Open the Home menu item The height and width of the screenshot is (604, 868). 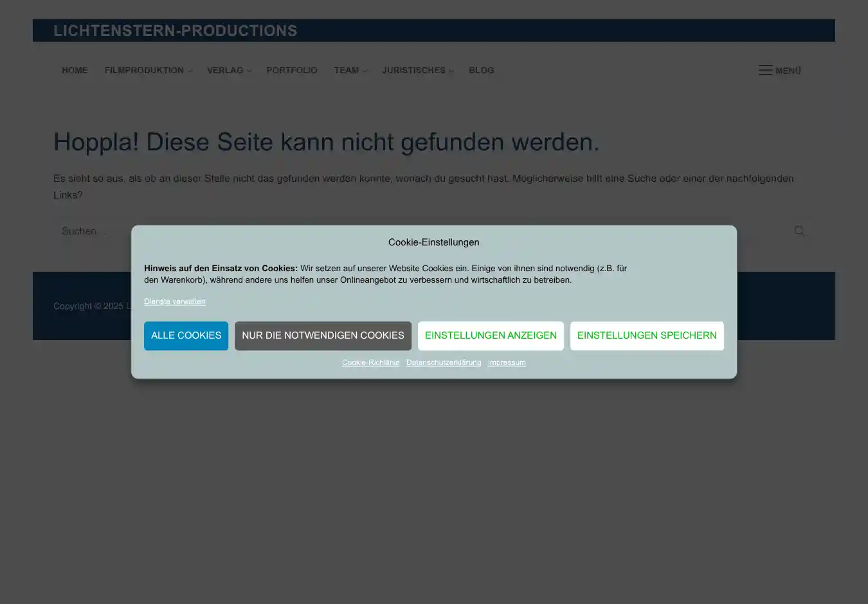tap(75, 71)
